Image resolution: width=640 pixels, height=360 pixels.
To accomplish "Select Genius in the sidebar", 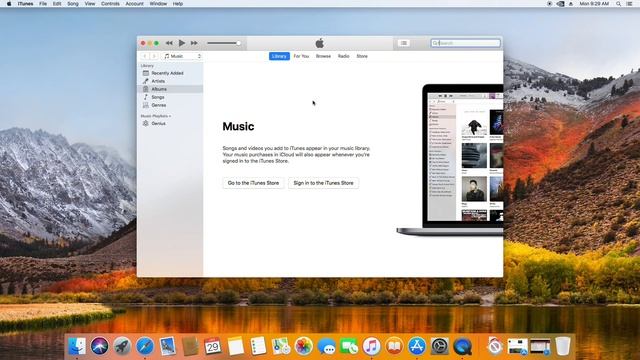I will pos(170,123).
